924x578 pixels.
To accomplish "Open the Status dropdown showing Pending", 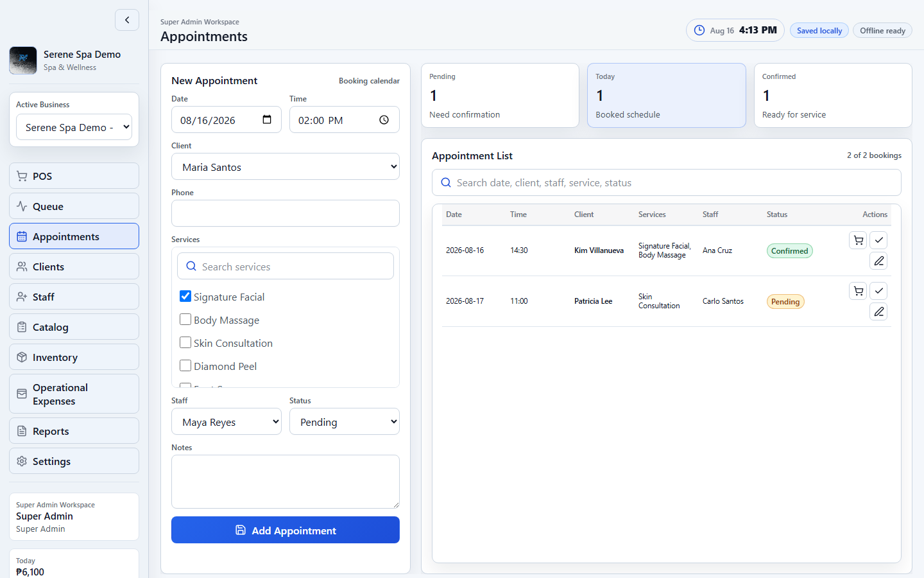I will (x=345, y=421).
